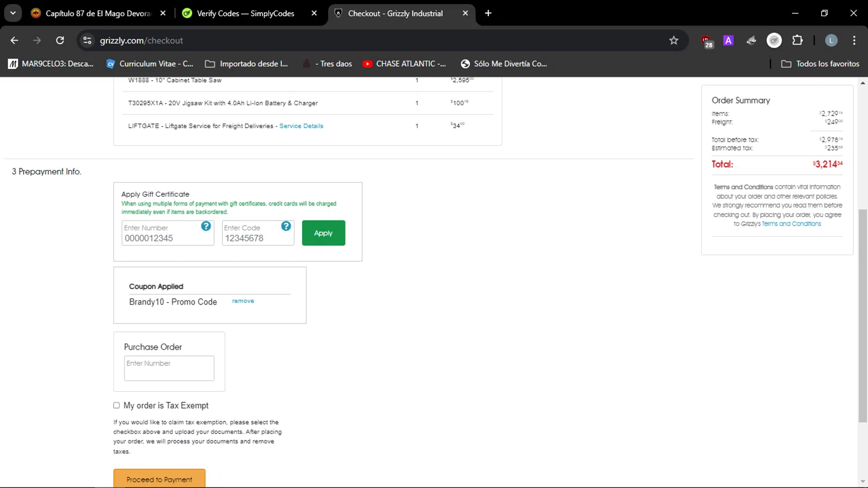The width and height of the screenshot is (868, 488).
Task: Select the Order Summary heading
Action: [741, 101]
